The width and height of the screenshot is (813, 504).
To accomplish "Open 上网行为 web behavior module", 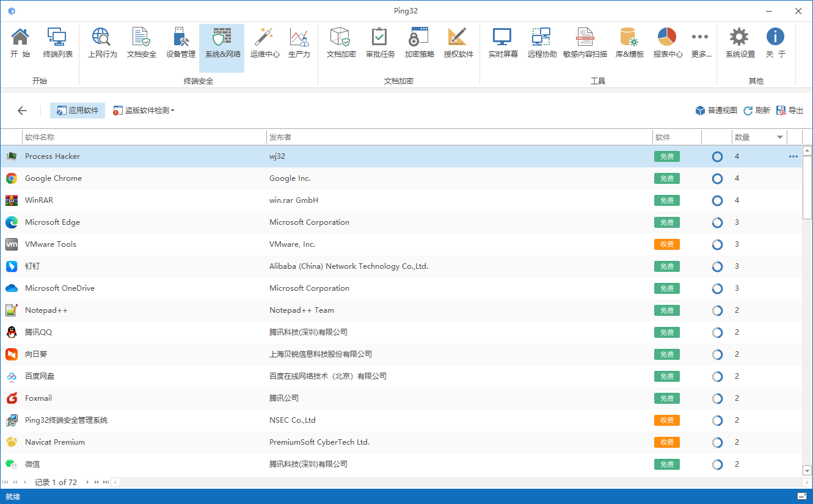I will click(102, 43).
